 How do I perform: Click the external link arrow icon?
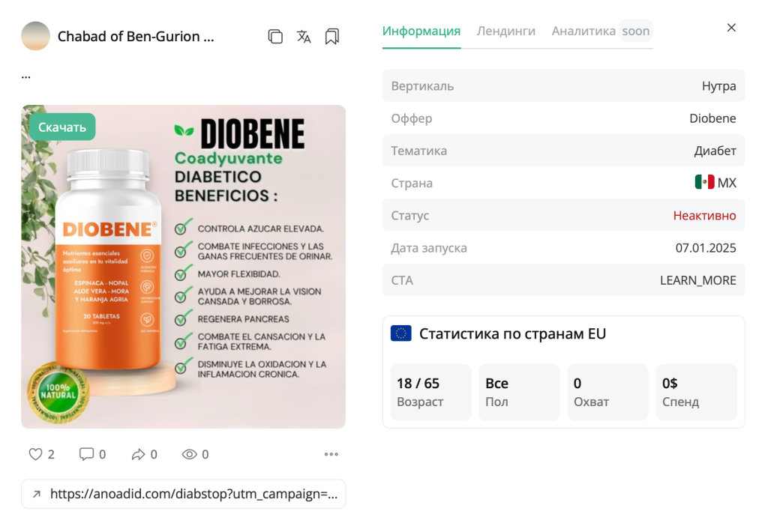click(36, 495)
